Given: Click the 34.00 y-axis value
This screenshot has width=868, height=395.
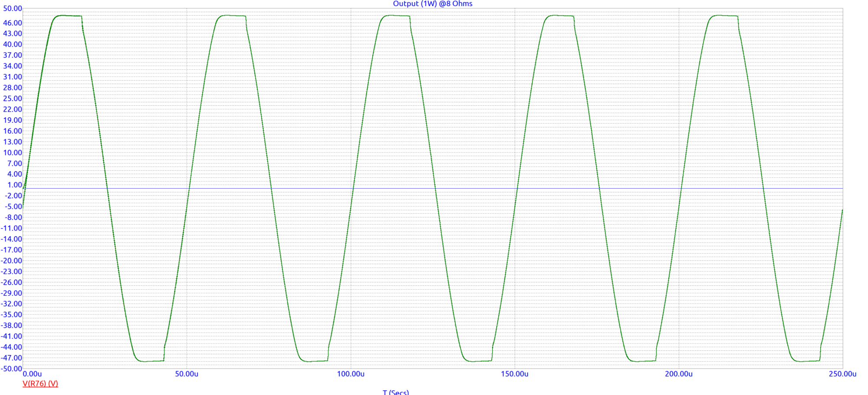Looking at the screenshot, I should point(13,66).
